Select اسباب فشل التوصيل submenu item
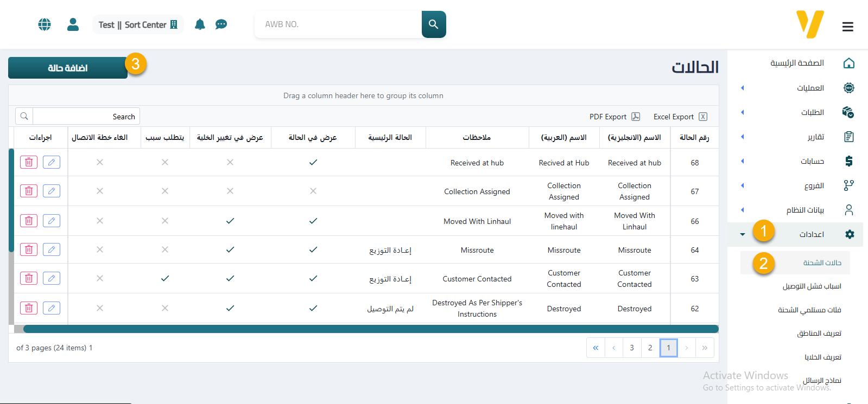This screenshot has width=868, height=404. (x=812, y=286)
